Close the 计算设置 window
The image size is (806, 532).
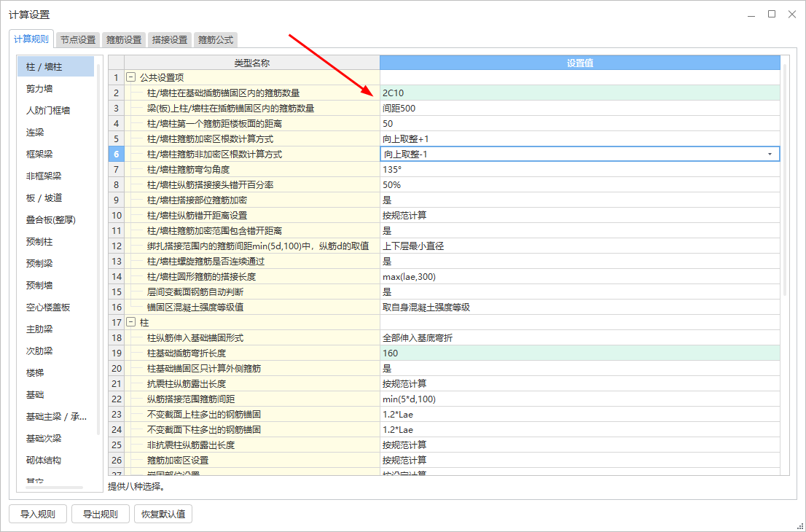(792, 15)
